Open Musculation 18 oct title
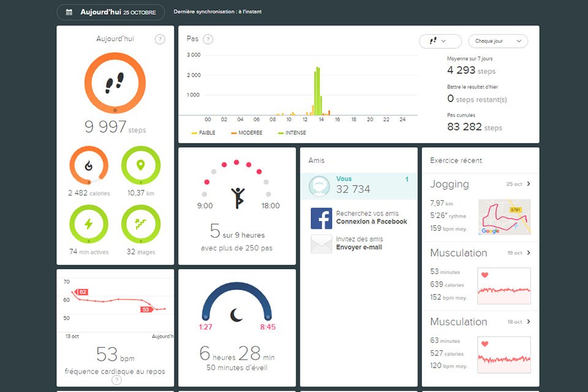588x392 pixels. point(459,322)
